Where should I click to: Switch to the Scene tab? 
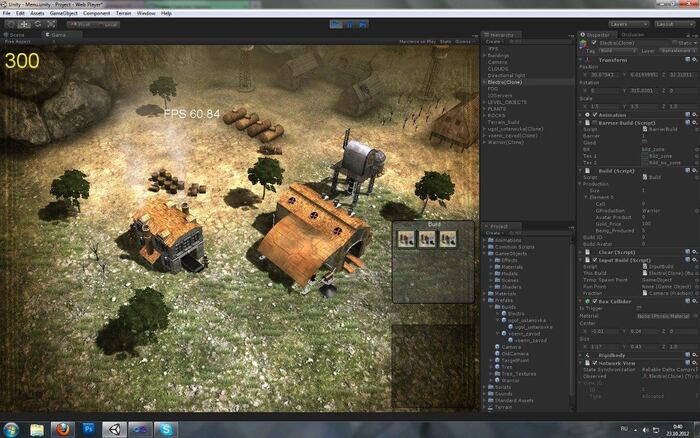click(x=14, y=35)
